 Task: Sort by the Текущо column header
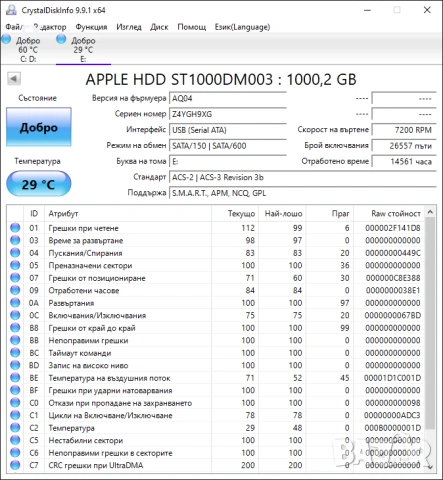[x=235, y=213]
